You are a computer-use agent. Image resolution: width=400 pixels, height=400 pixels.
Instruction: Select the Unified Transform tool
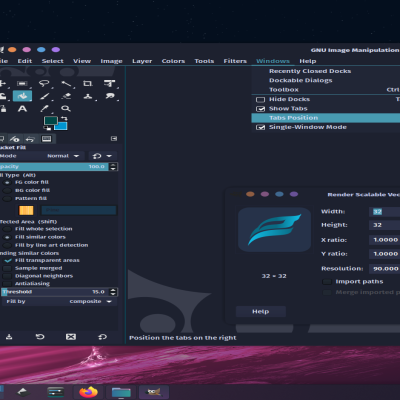click(x=109, y=83)
